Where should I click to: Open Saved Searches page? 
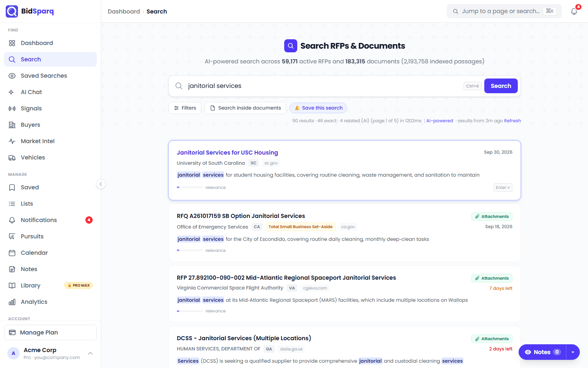click(50, 76)
